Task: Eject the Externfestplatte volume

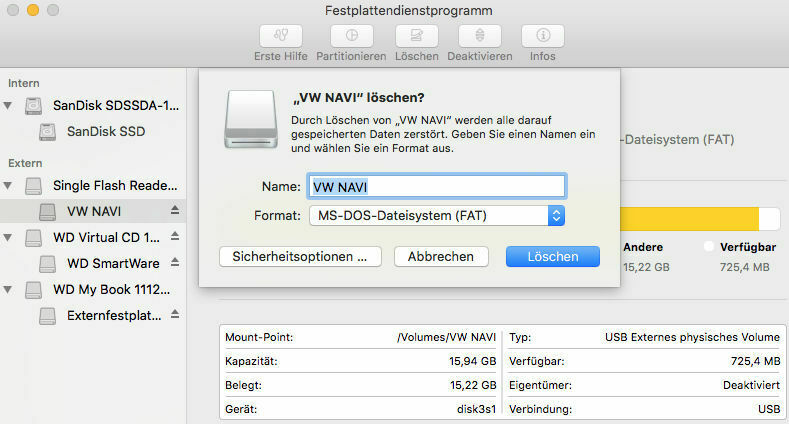Action: pyautogui.click(x=175, y=314)
